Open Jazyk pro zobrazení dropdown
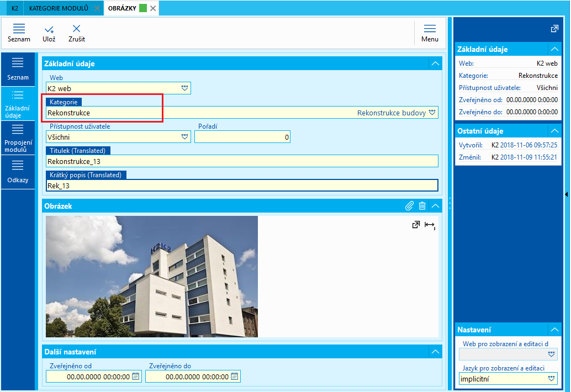 coord(551,379)
